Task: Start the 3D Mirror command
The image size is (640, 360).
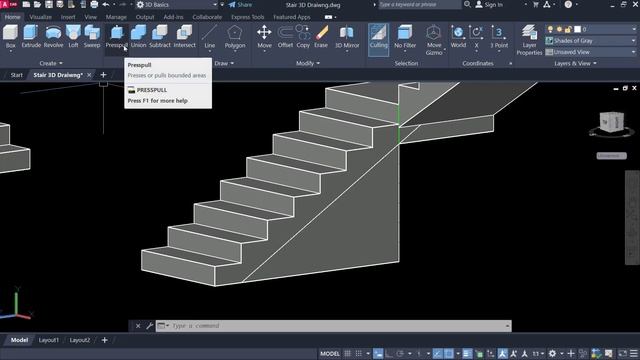Action: point(347,36)
